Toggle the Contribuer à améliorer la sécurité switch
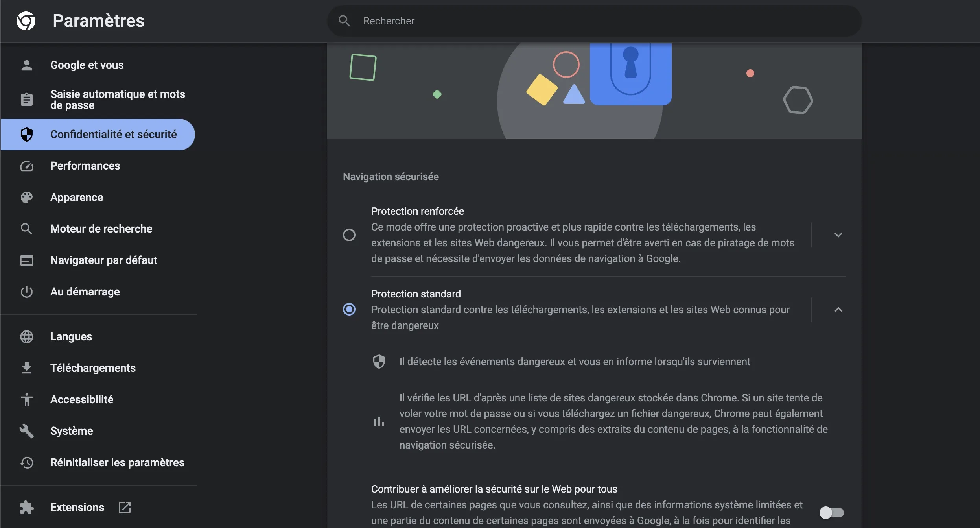 point(831,513)
